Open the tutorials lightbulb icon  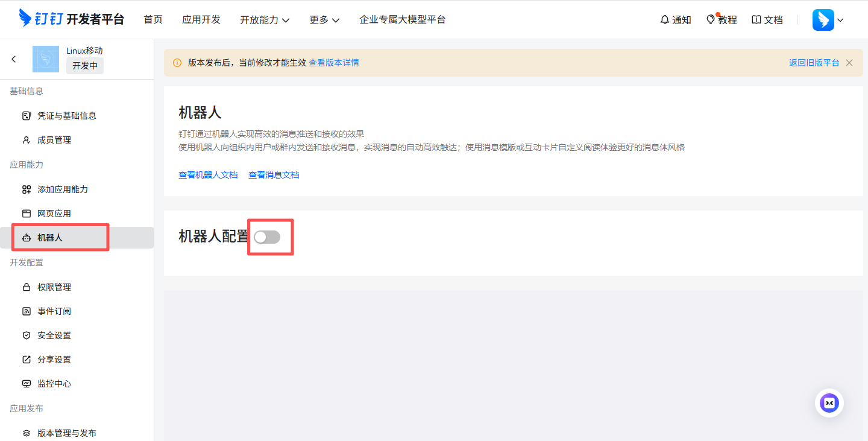click(711, 20)
